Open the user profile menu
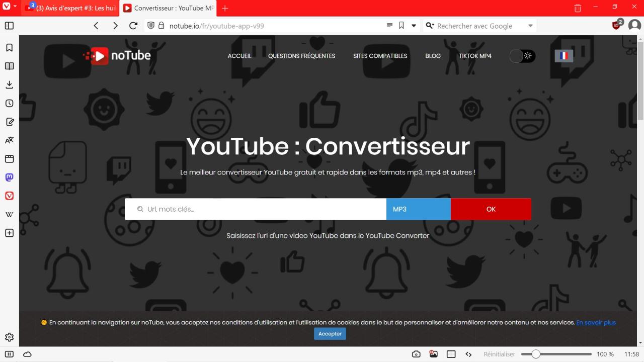The image size is (644, 362). (x=634, y=26)
